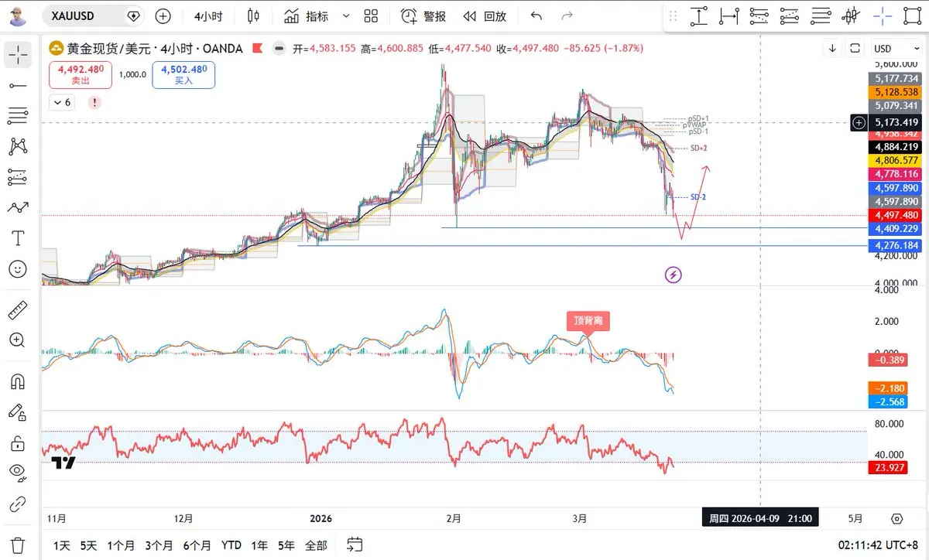Select the 1年 time range
The width and height of the screenshot is (929, 560).
point(259,545)
